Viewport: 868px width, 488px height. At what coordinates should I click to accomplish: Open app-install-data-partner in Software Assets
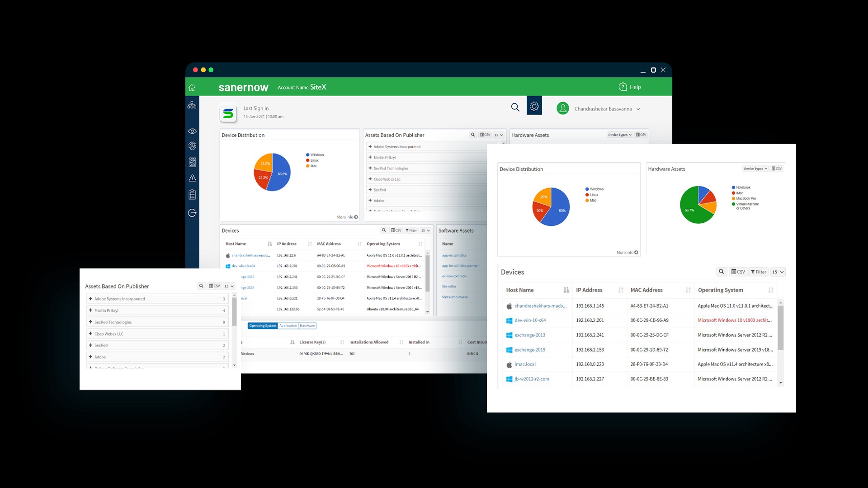tap(460, 266)
